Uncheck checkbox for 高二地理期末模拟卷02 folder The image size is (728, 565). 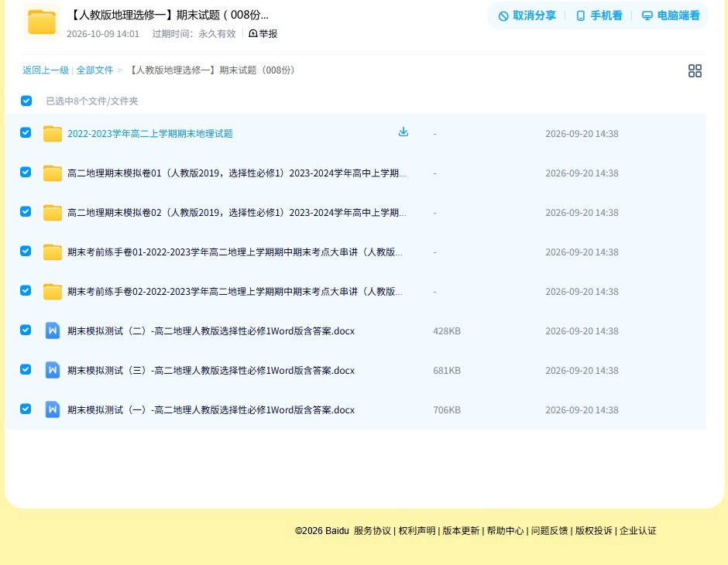[x=26, y=211]
